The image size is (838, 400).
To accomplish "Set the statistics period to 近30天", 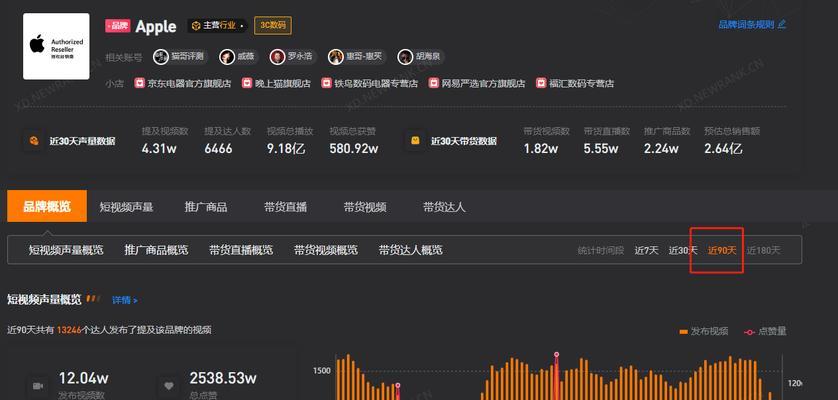I will 683,250.
